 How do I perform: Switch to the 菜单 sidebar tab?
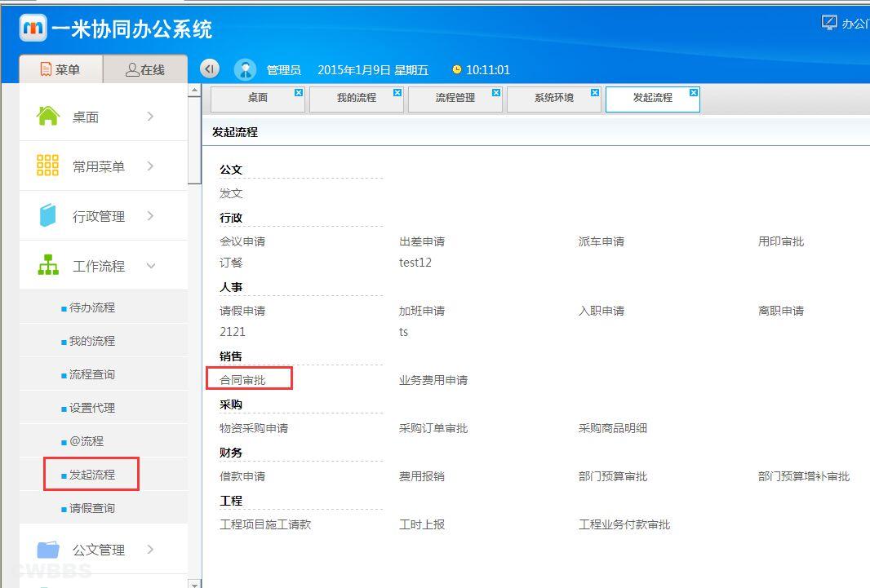[61, 69]
